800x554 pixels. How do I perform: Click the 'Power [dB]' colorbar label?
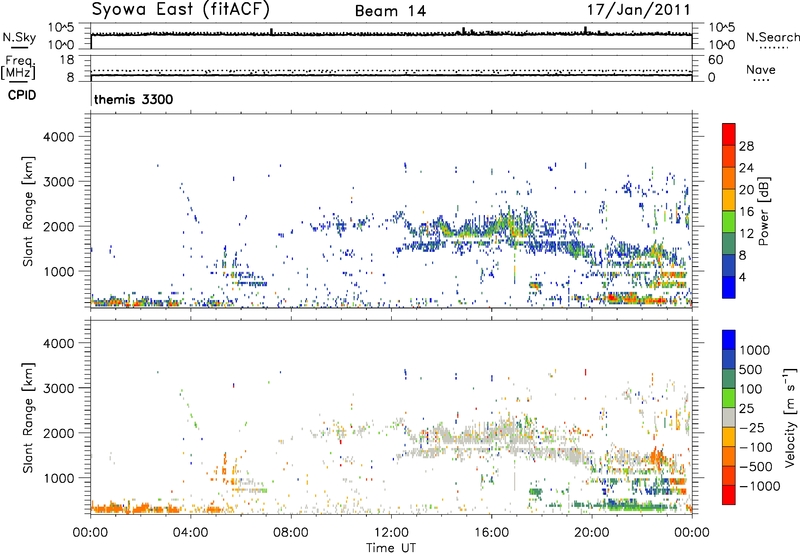pyautogui.click(x=764, y=211)
